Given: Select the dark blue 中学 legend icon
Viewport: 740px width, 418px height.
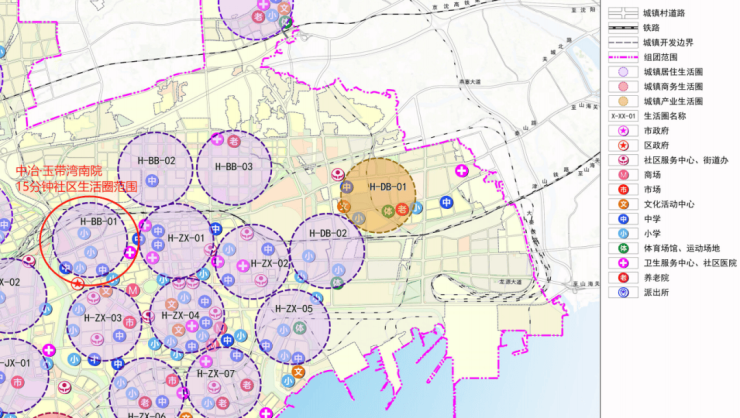Looking at the screenshot, I should click(623, 219).
